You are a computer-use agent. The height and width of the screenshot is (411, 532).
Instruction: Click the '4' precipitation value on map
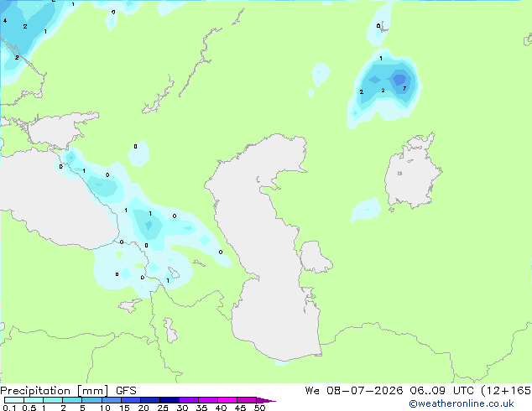pyautogui.click(x=5, y=21)
